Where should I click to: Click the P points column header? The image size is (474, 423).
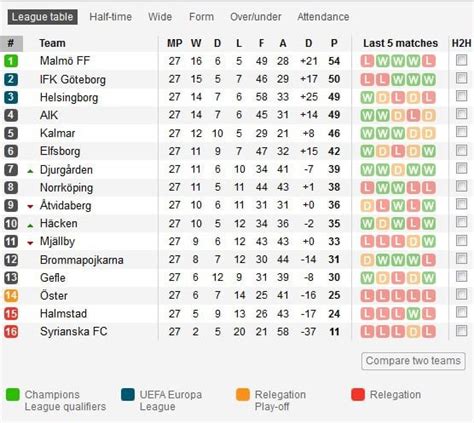click(x=334, y=43)
